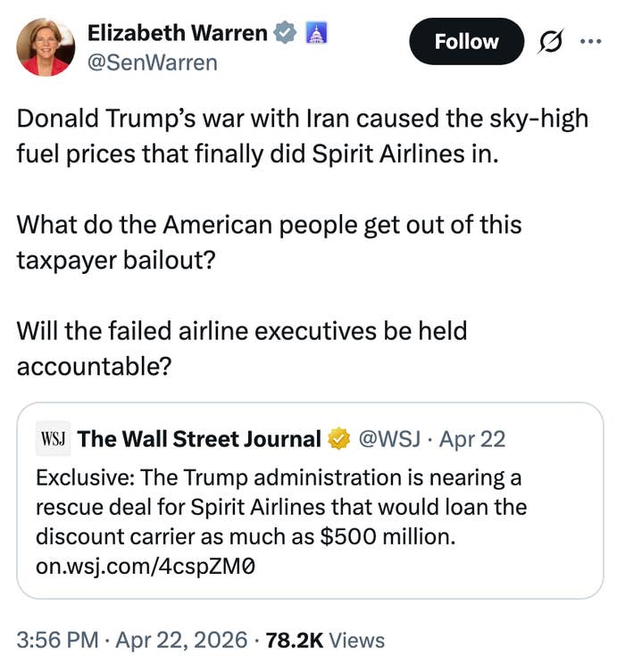Open the @SenWarren handle link
Viewport: 625px width, 672px height.
[x=152, y=63]
